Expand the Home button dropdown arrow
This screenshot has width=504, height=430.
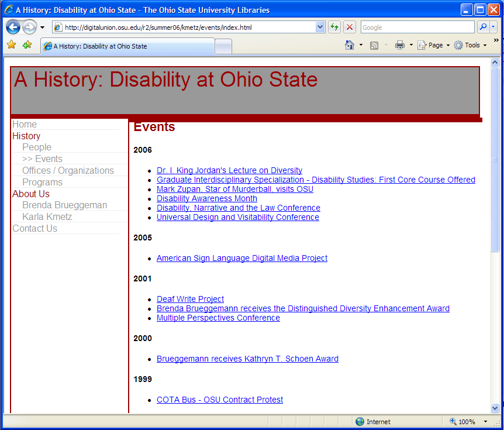pyautogui.click(x=361, y=45)
